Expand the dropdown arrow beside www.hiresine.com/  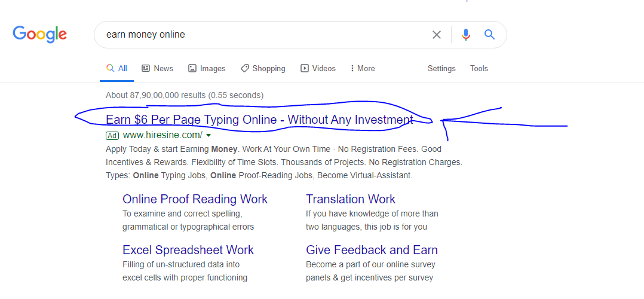(x=208, y=135)
